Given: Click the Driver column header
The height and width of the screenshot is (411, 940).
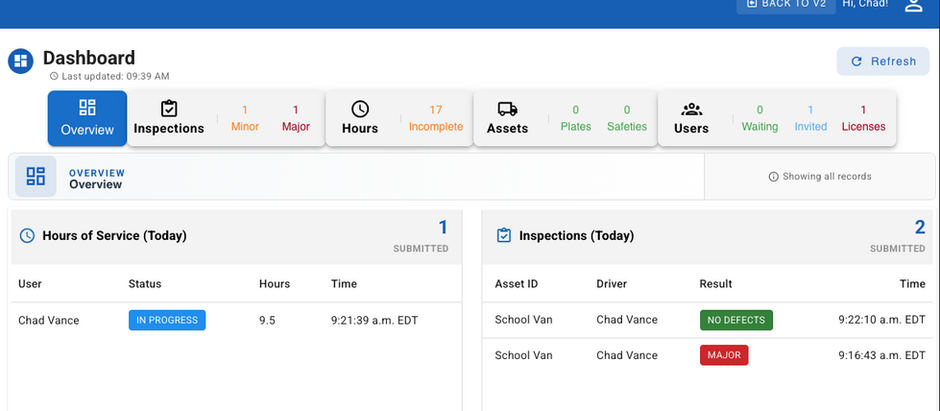Looking at the screenshot, I should coord(611,284).
